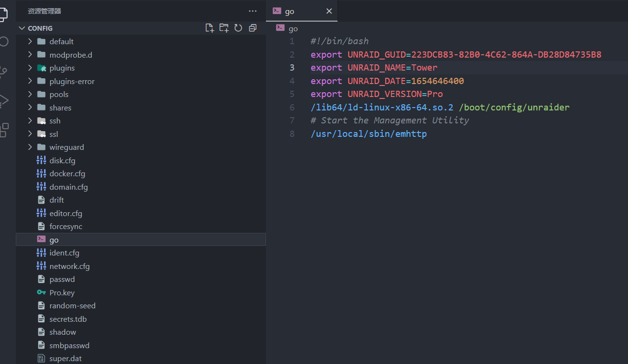Screen dimensions: 628x364
Task: Open super.dat file
Action: [x=140, y=358]
